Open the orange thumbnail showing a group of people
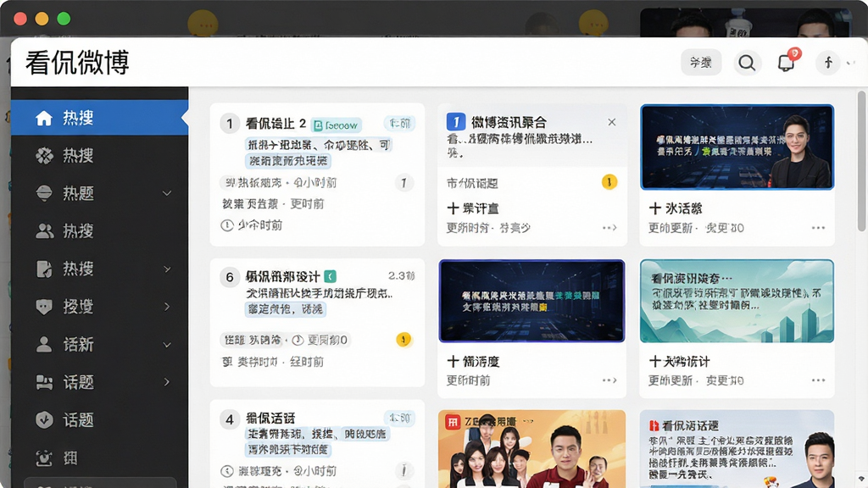The width and height of the screenshot is (868, 488). pos(532,449)
